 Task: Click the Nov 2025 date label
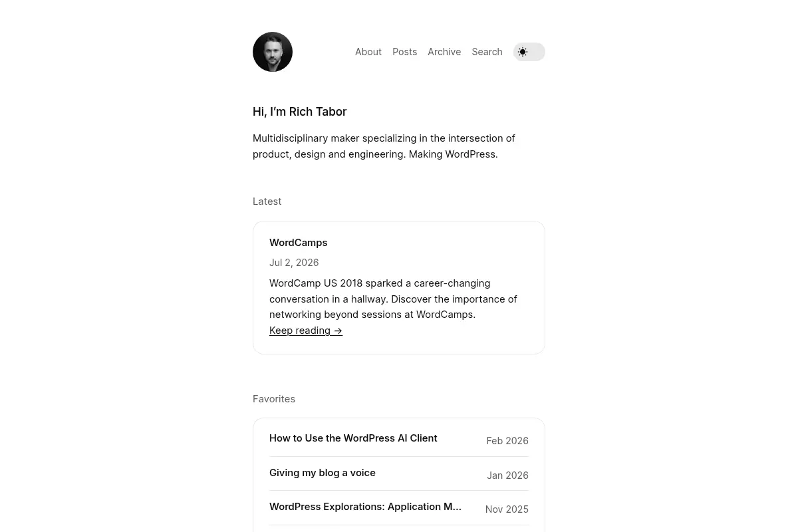[507, 509]
